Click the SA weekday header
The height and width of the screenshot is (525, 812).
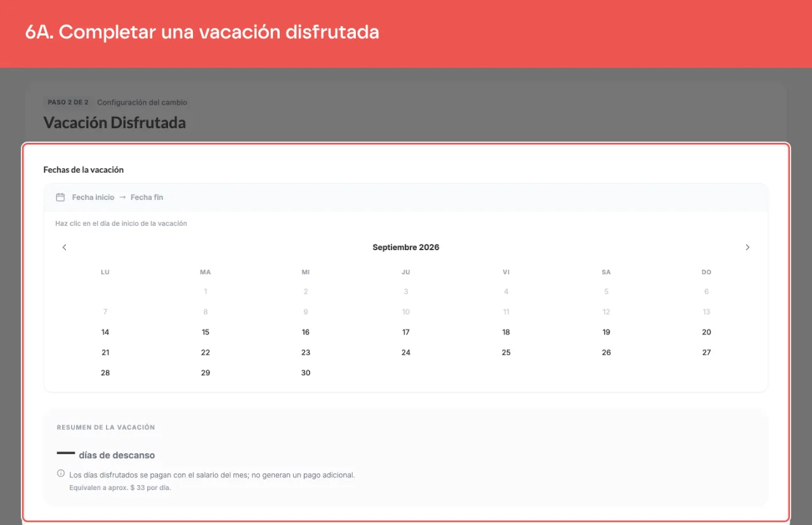606,272
